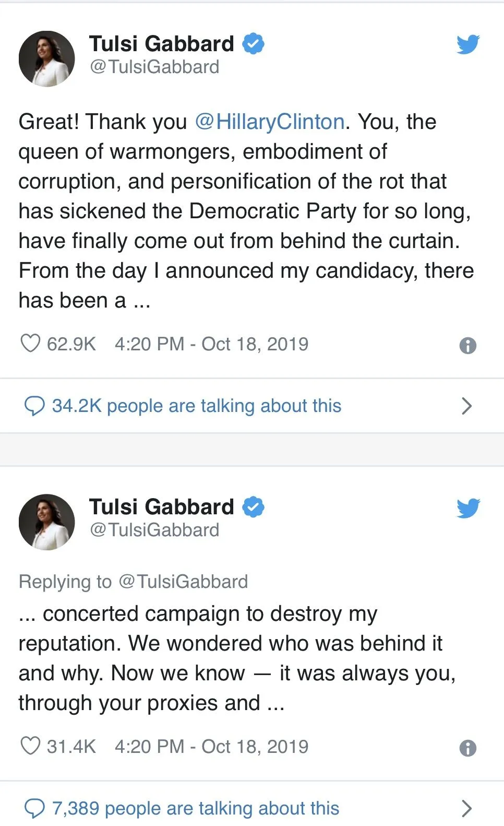Expand chevron next to 34.2K conversation
Viewport: 504px width, 826px height.
click(466, 406)
